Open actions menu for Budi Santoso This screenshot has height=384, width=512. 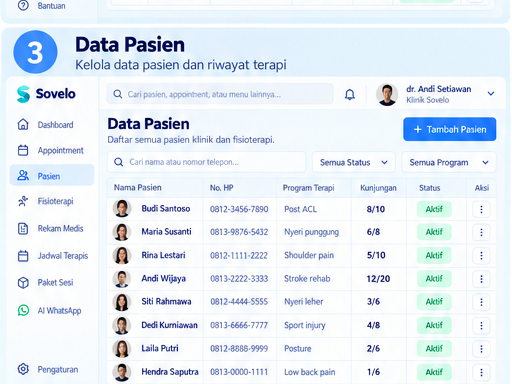(481, 209)
